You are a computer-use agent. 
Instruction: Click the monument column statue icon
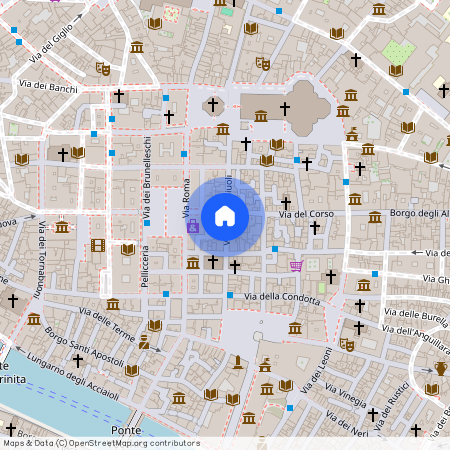[238, 362]
